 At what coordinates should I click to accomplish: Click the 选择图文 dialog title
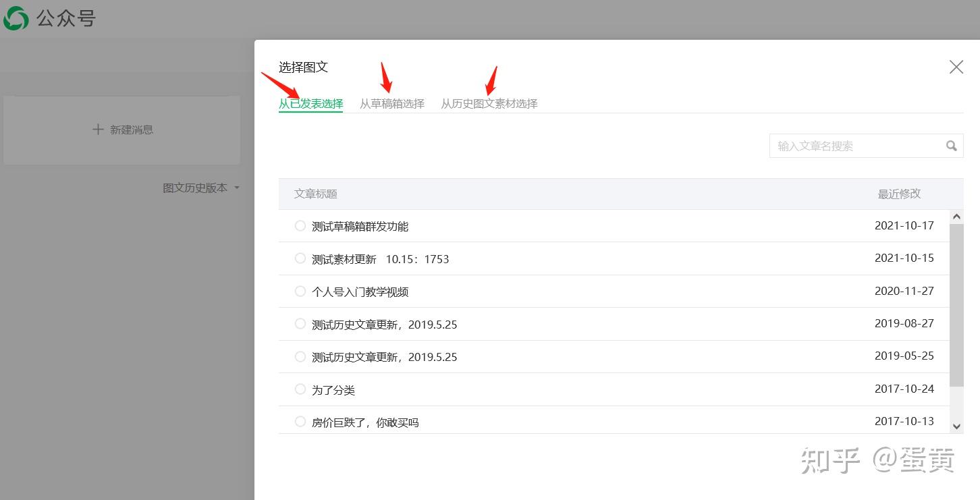pos(303,67)
